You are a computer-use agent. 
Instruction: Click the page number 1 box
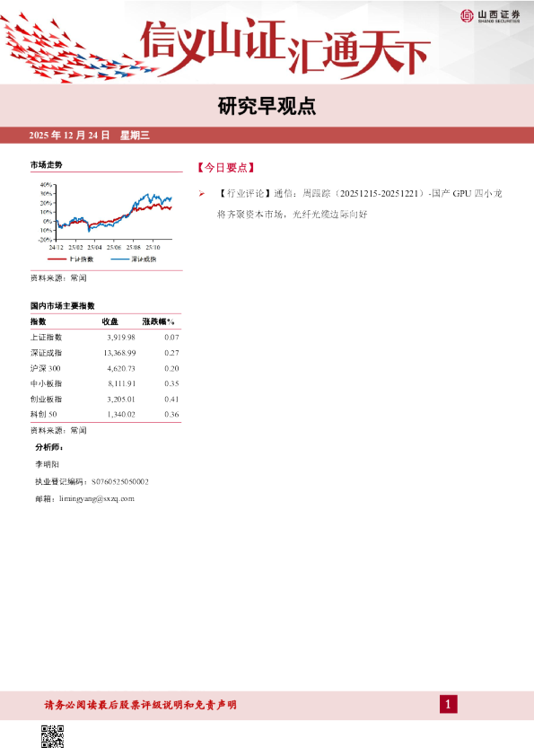click(448, 705)
